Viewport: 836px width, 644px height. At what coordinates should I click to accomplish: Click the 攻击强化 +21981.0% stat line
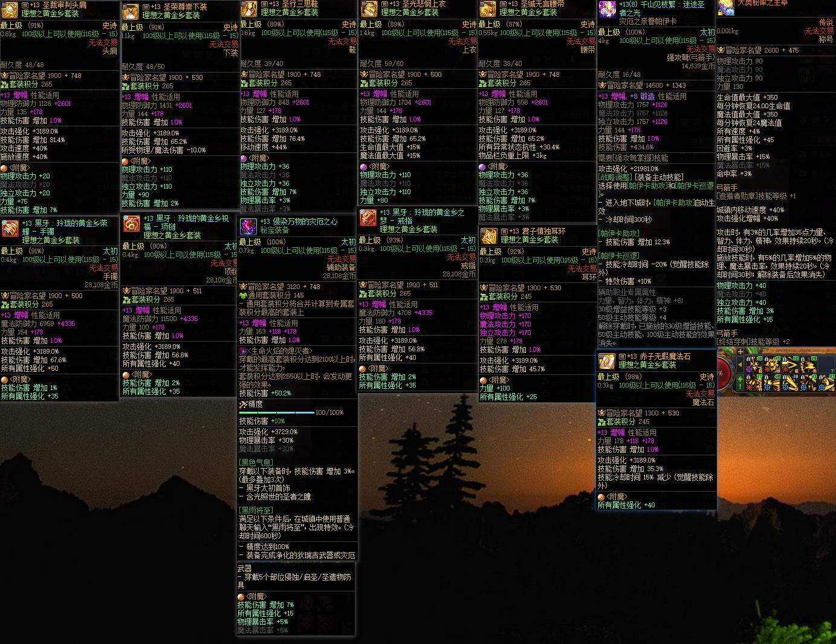(629, 169)
